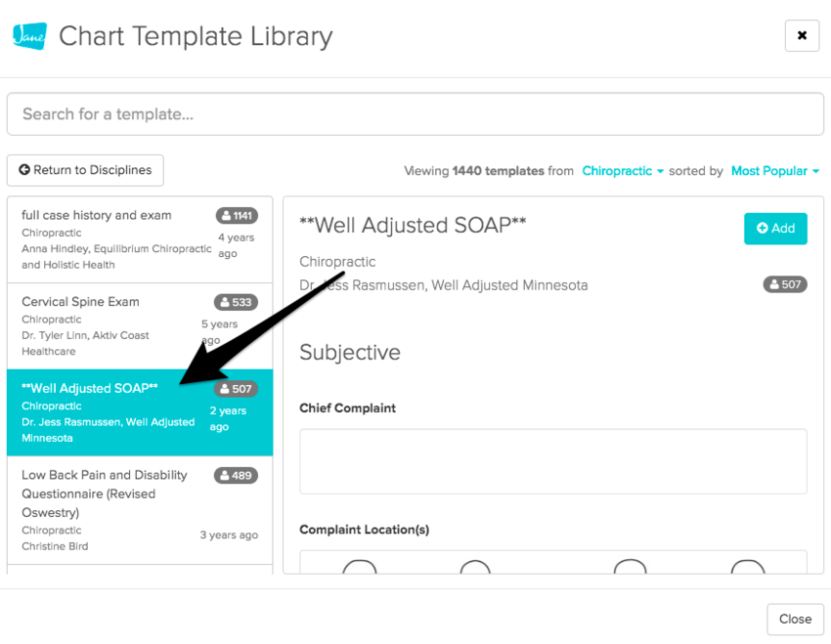
Task: Click the 1141 users badge icon
Action: tap(237, 216)
